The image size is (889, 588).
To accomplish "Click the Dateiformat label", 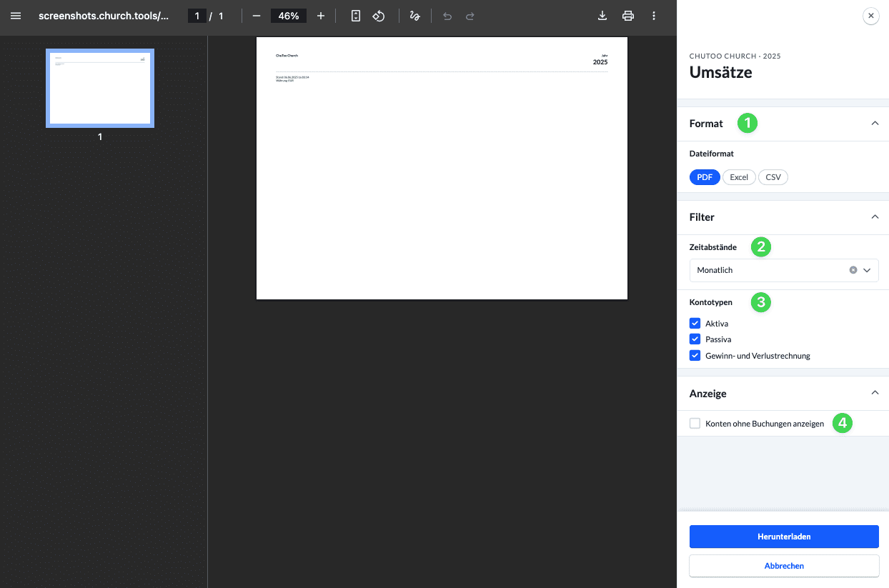I will [711, 154].
